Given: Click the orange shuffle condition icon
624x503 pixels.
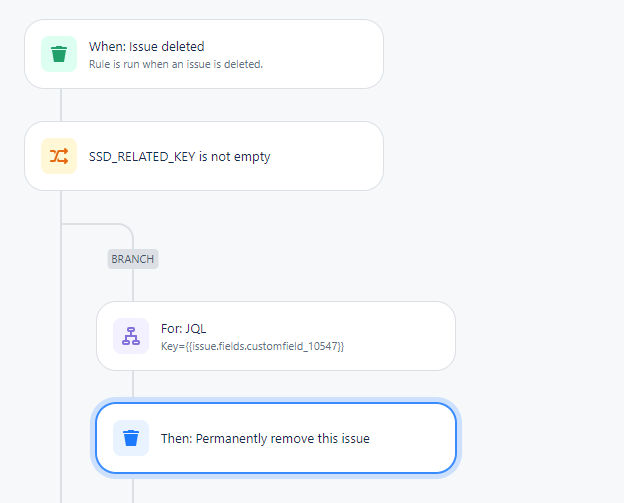Looking at the screenshot, I should [x=59, y=156].
